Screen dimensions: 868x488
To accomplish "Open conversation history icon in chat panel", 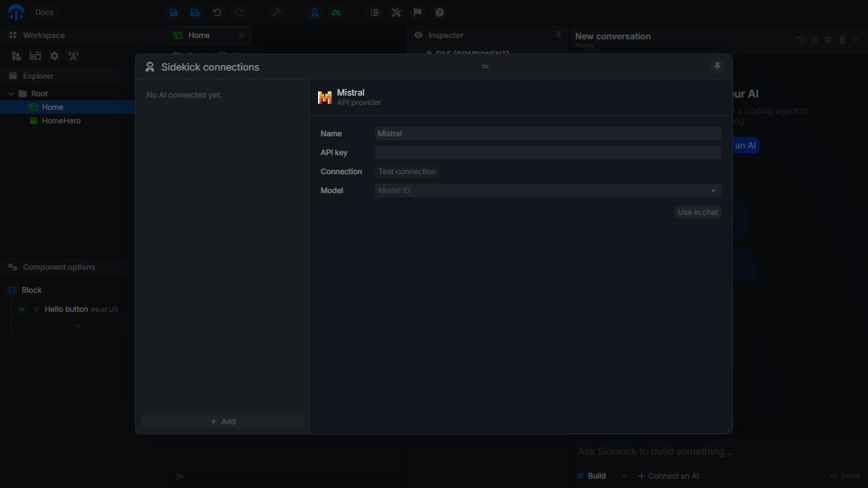I will 801,40.
